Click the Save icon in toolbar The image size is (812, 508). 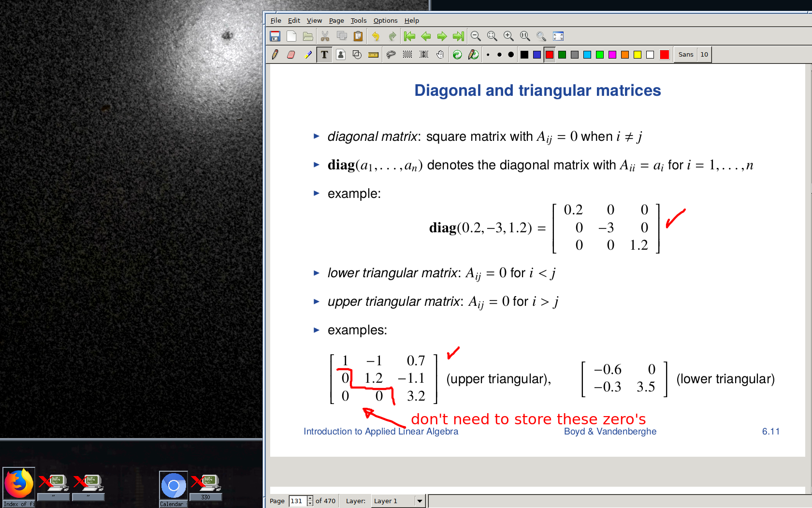tap(275, 36)
